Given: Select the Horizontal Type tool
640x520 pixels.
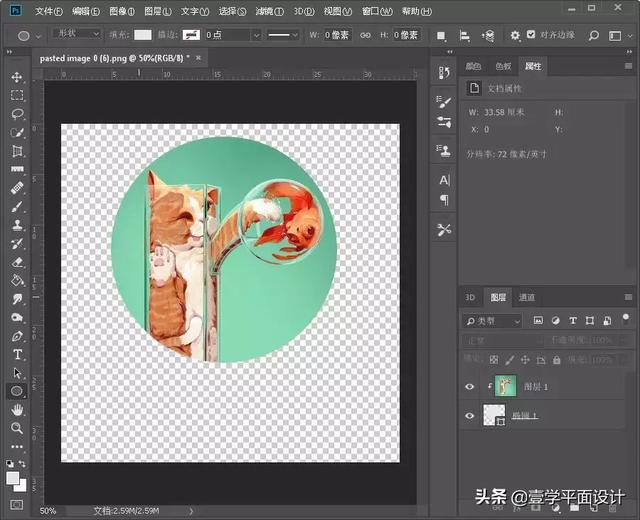Looking at the screenshot, I should (x=17, y=354).
